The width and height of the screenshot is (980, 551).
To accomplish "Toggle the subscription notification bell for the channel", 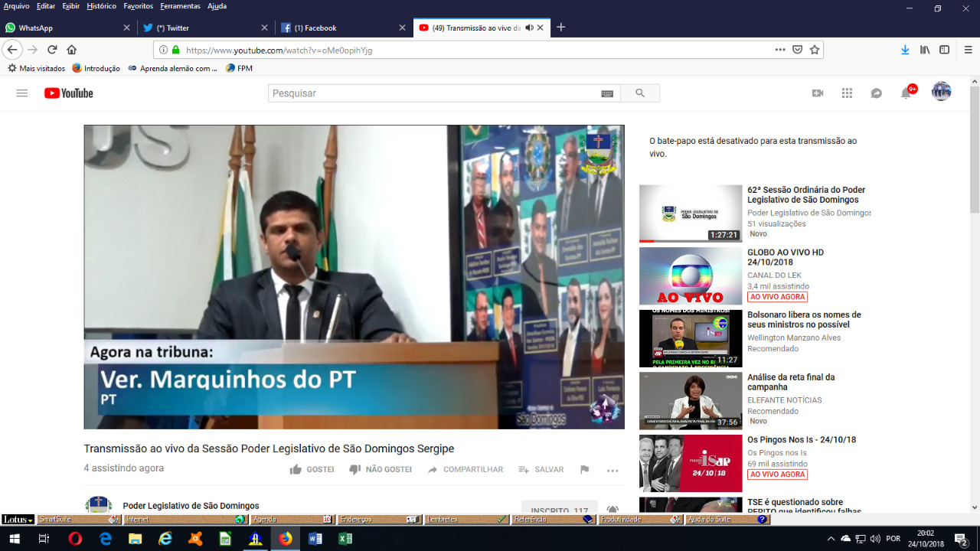I will point(612,510).
